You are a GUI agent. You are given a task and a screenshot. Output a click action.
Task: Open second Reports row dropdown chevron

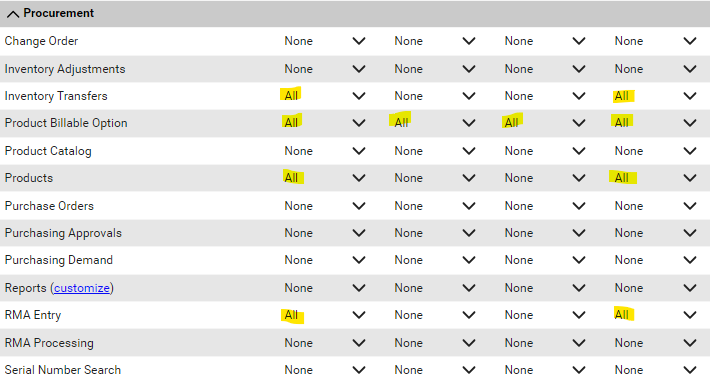[469, 288]
